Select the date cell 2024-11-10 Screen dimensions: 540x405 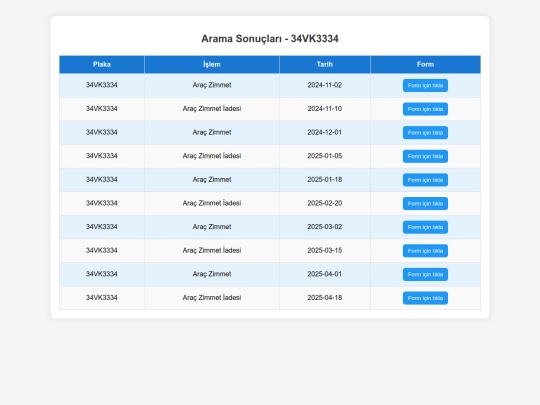(x=325, y=109)
